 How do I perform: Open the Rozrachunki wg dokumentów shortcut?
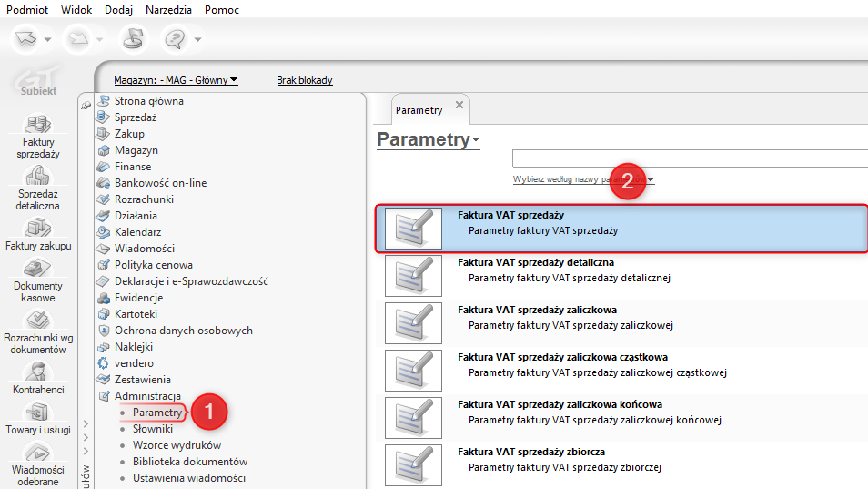click(37, 321)
